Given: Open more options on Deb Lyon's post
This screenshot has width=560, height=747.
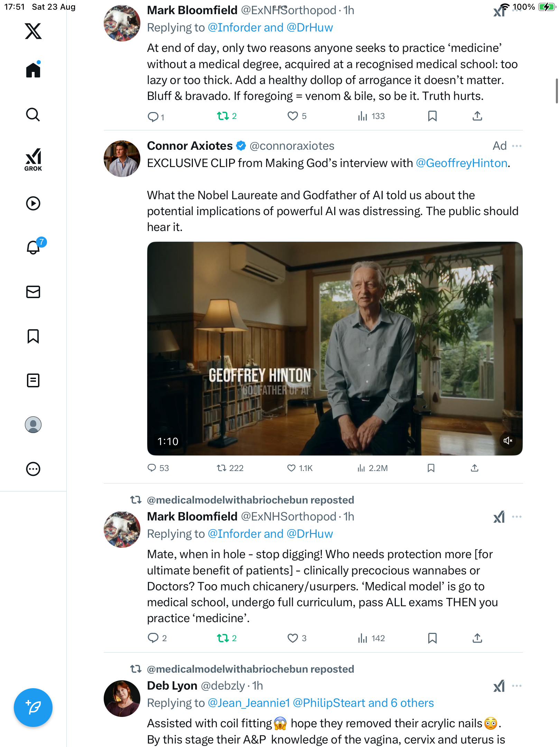Looking at the screenshot, I should 517,686.
